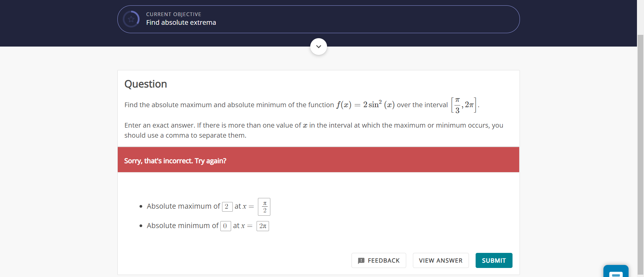Screen dimensions: 644x277
Task: Click the absolute maximum answer box showing 2
Action: pyautogui.click(x=227, y=207)
